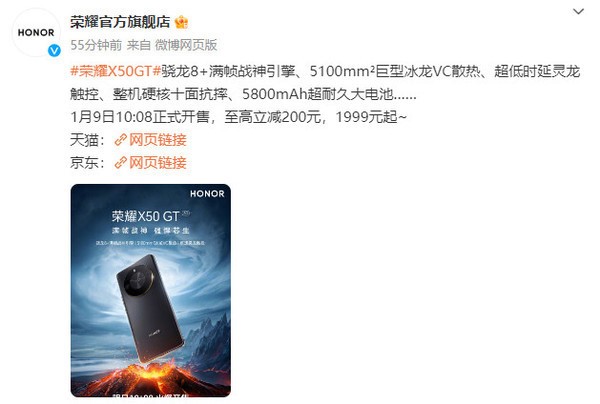Click the crown member icon beside account name

coord(181,23)
